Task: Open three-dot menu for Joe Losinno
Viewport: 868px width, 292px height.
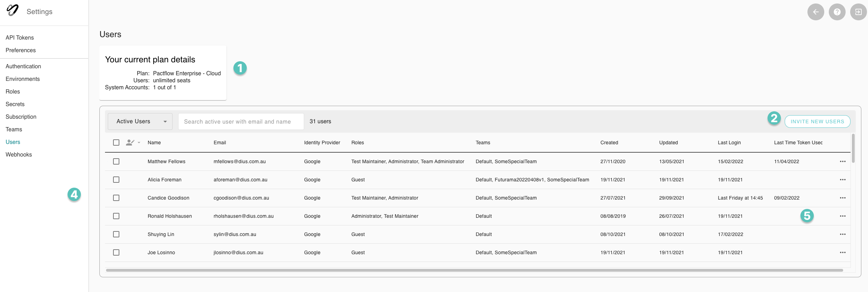Action: click(x=842, y=252)
